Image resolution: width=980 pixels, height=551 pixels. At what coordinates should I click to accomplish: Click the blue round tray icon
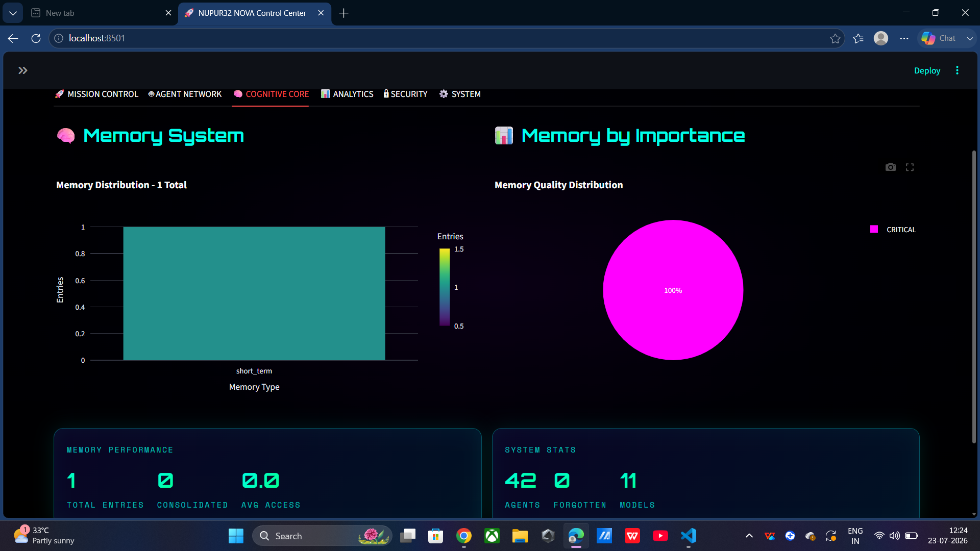790,536
